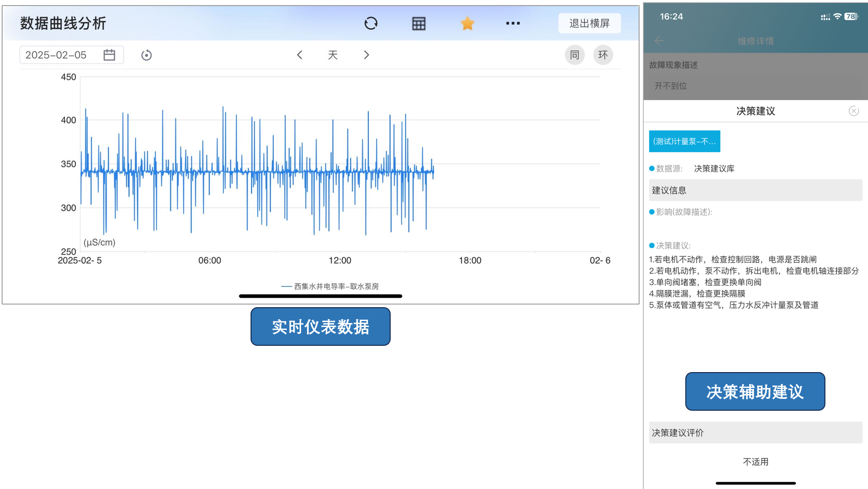Select the 不适用 evaluation option
Screen dimensions: 868x489
pyautogui.click(x=756, y=462)
